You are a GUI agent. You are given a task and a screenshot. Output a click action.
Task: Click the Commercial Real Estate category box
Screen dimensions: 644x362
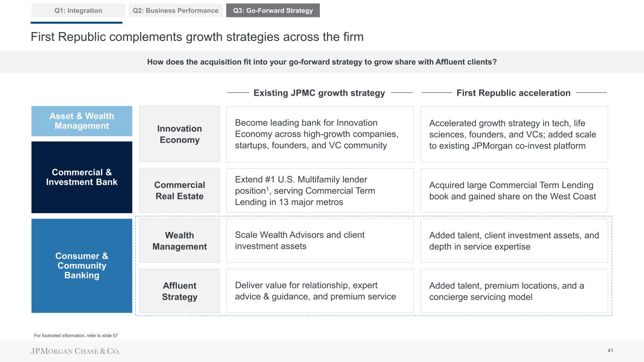click(179, 190)
